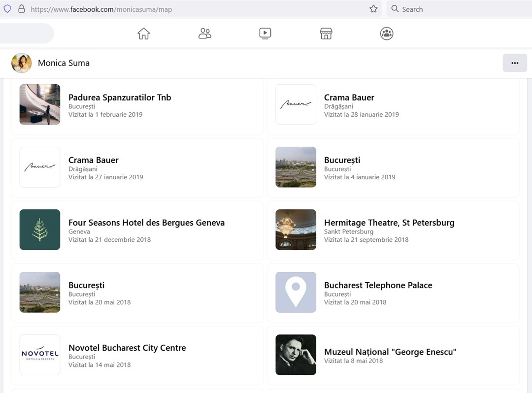Open Padurea Spanzuratilor Tnb place link
This screenshot has width=532, height=393.
pos(120,98)
